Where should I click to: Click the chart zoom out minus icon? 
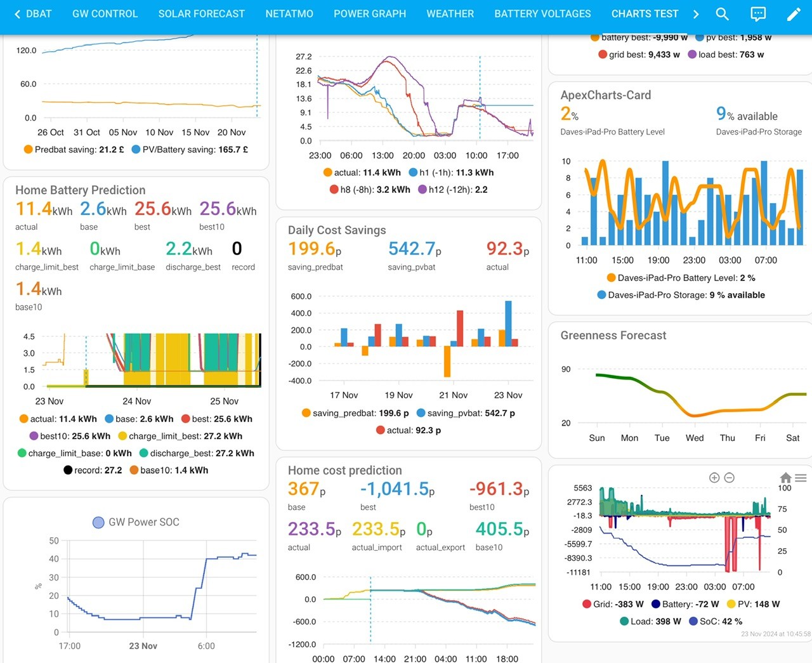pyautogui.click(x=730, y=478)
